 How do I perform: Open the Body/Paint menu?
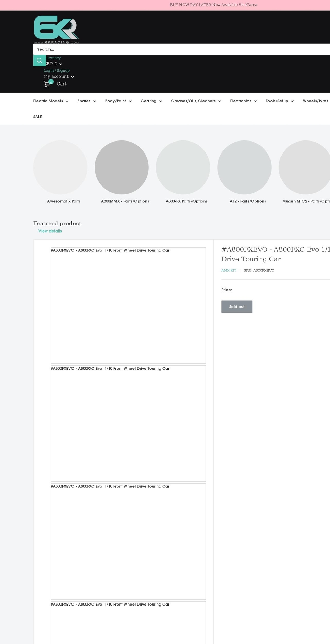[x=118, y=101]
